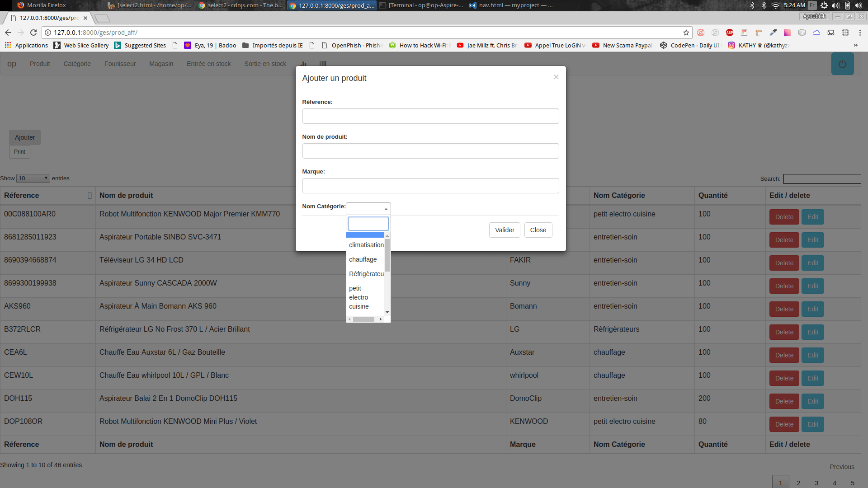Click the Wi-Fi icon in the system tray

pyautogui.click(x=775, y=5)
